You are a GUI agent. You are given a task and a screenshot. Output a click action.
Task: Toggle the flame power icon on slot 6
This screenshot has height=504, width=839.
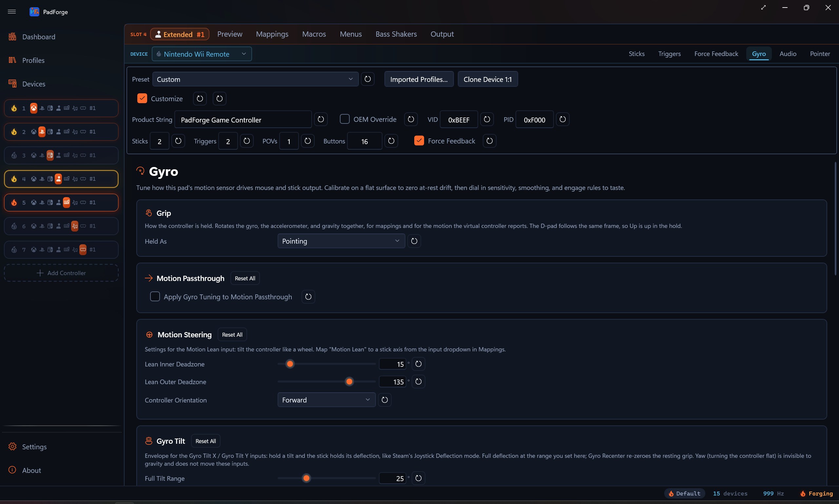14,226
